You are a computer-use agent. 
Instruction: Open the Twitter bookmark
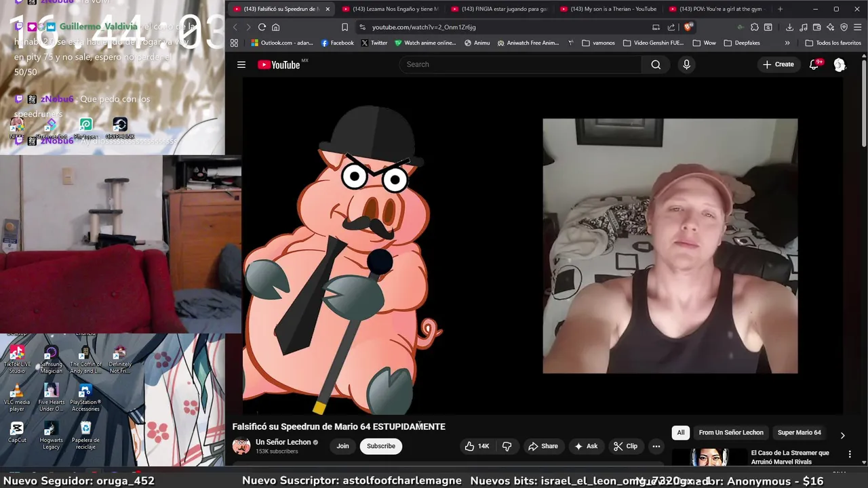coord(374,43)
